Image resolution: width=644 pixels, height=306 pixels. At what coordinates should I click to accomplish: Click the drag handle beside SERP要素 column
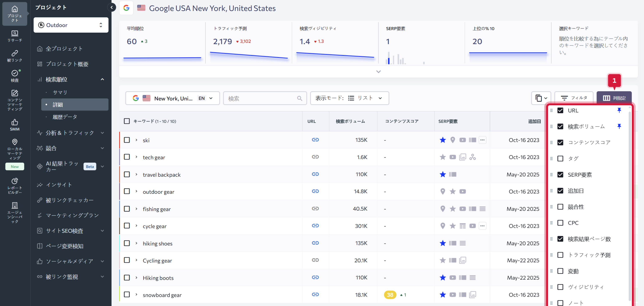click(x=551, y=175)
